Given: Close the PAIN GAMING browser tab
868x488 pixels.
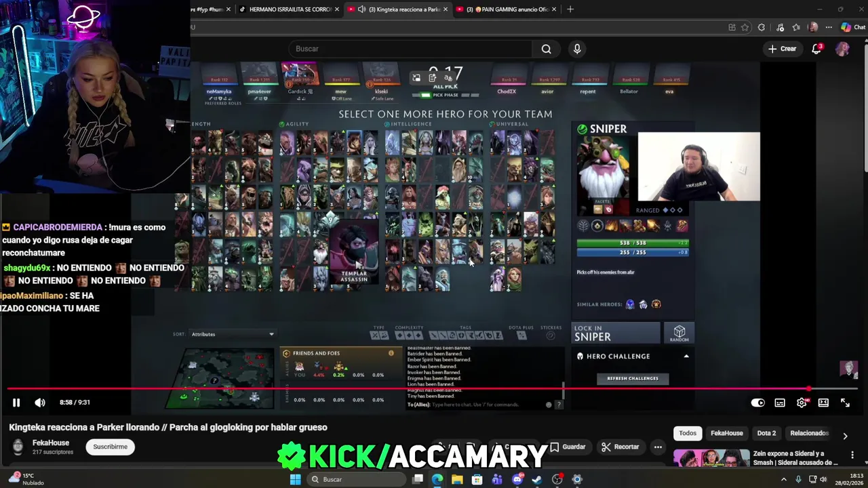Looking at the screenshot, I should [x=554, y=9].
